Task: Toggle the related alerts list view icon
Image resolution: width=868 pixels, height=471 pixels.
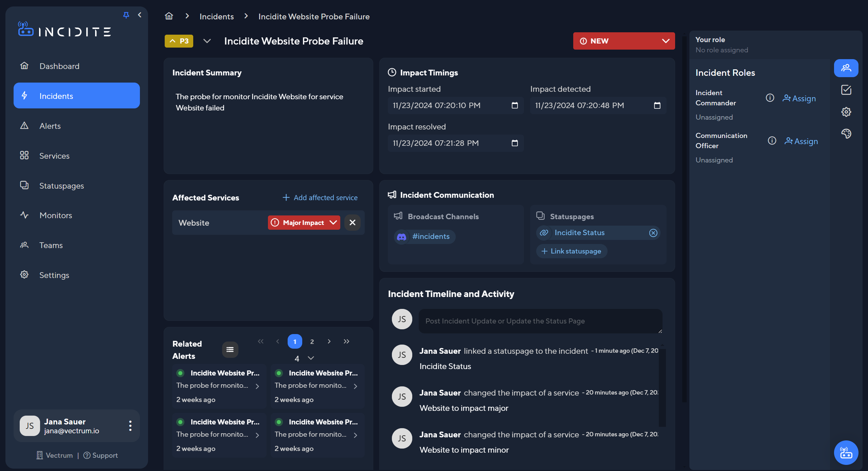Action: click(x=230, y=349)
